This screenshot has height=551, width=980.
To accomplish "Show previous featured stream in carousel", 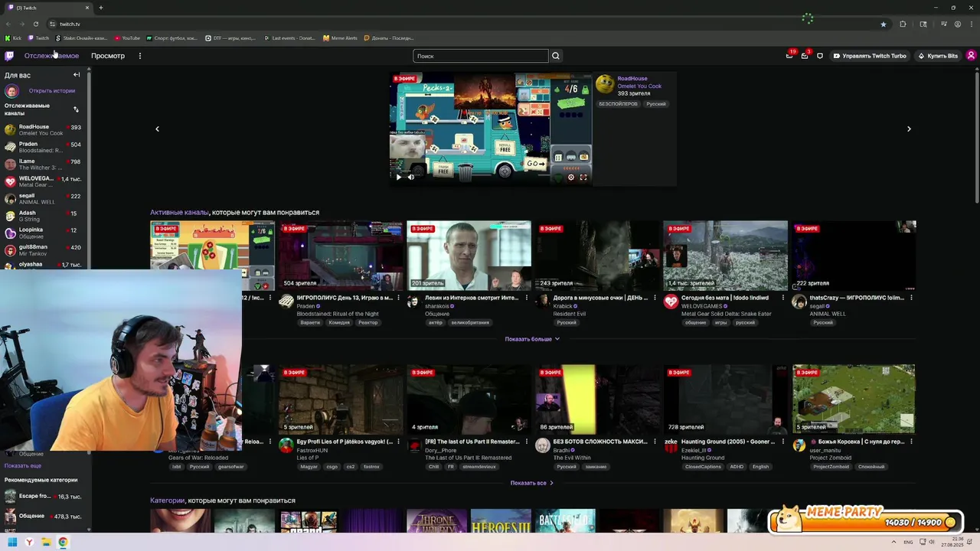I will click(x=158, y=129).
